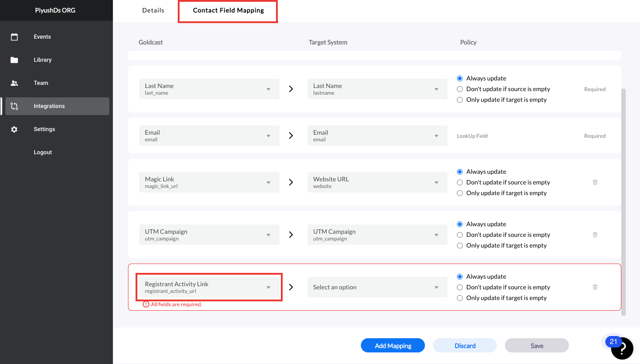Screen dimensions: 640x364
Task: Click arrow icon between Last Name fields
Action: pyautogui.click(x=291, y=89)
